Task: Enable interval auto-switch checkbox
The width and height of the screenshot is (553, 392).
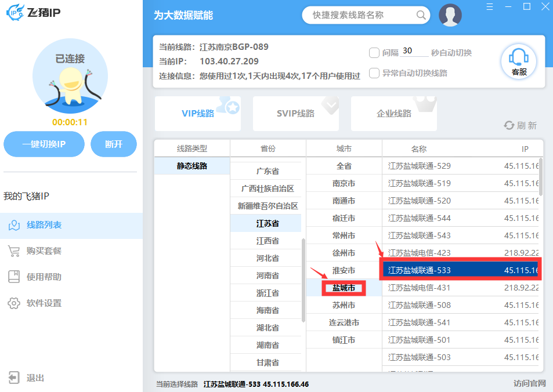Action: click(x=374, y=53)
